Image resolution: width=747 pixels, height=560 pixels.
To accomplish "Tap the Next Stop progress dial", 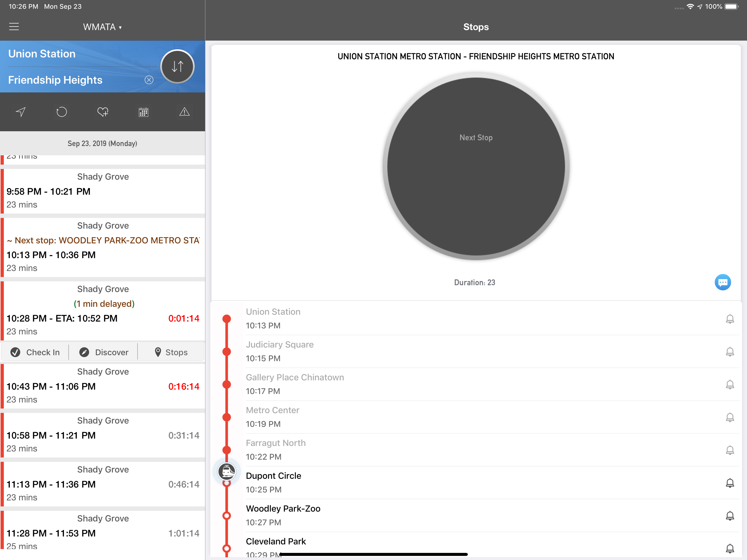I will point(476,167).
